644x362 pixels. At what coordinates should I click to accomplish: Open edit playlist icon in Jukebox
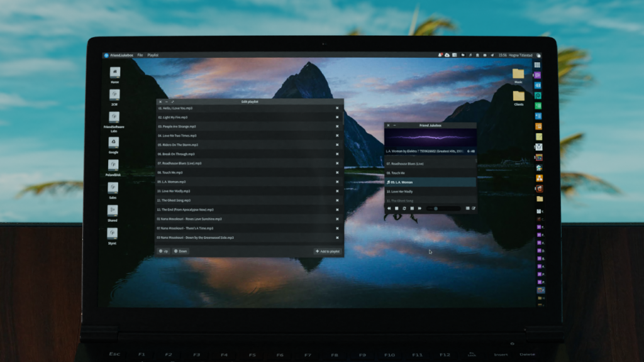[474, 209]
